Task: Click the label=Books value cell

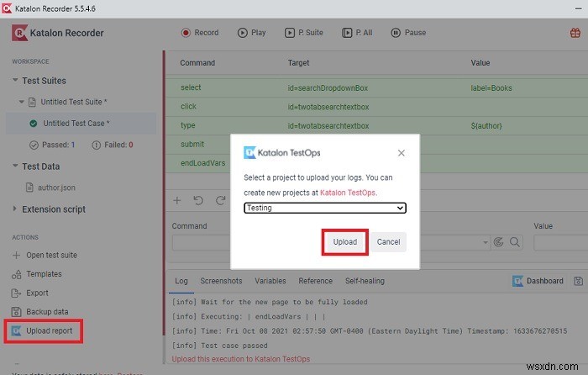Action: [x=491, y=87]
